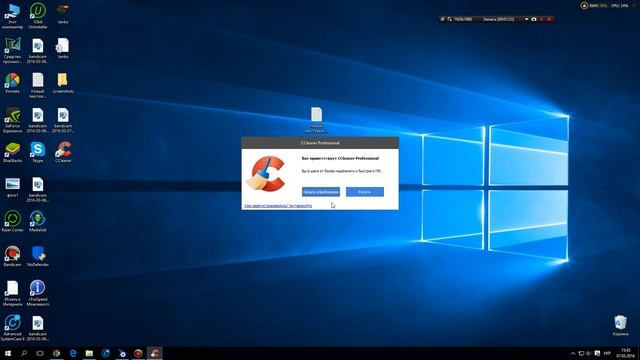The image size is (640, 360).
Task: Open Этот компьютер desktop icon
Action: click(12, 16)
